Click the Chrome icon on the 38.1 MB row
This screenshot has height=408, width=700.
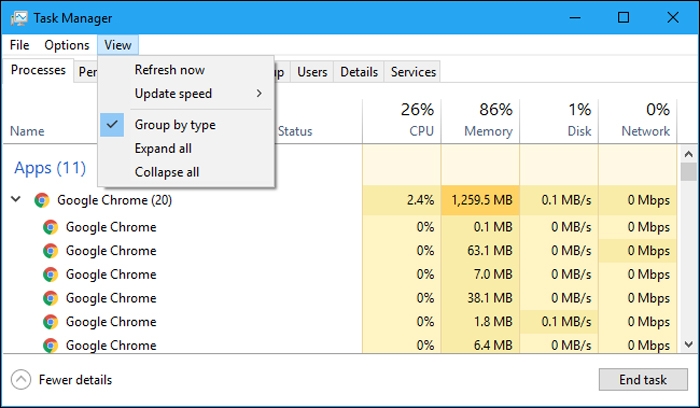coord(50,298)
